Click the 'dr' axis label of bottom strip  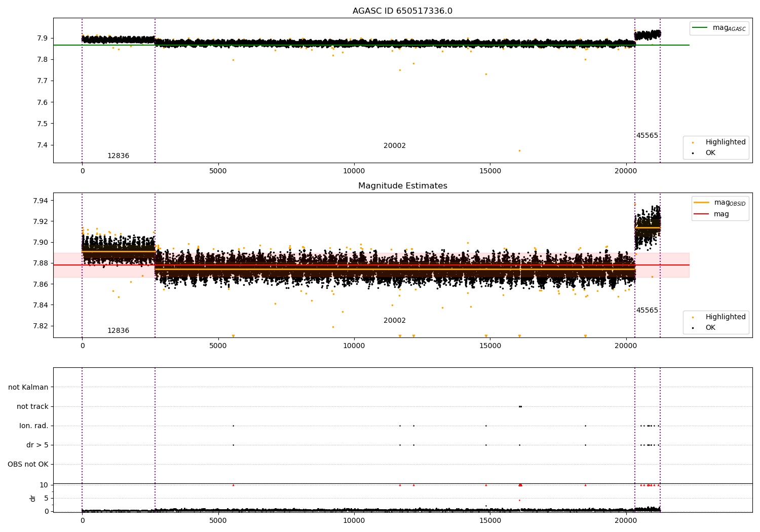(x=33, y=498)
